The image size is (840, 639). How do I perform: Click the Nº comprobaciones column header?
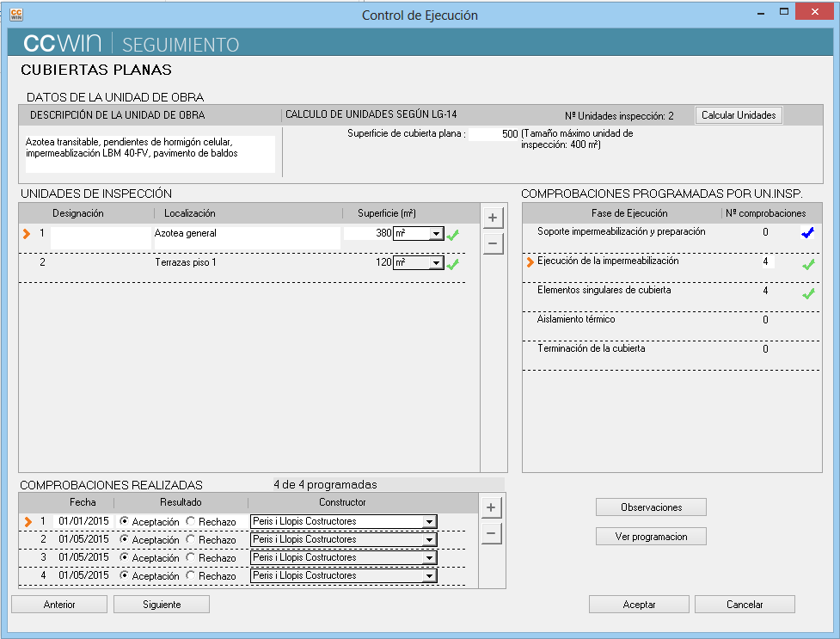[765, 213]
